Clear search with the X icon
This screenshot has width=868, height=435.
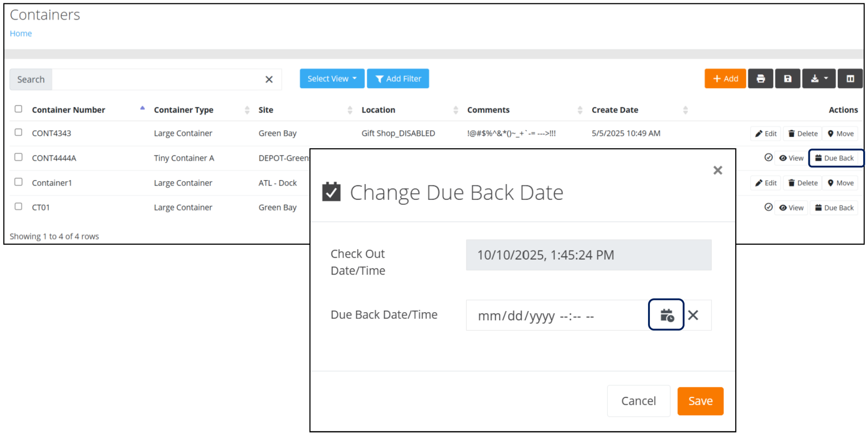(x=269, y=79)
